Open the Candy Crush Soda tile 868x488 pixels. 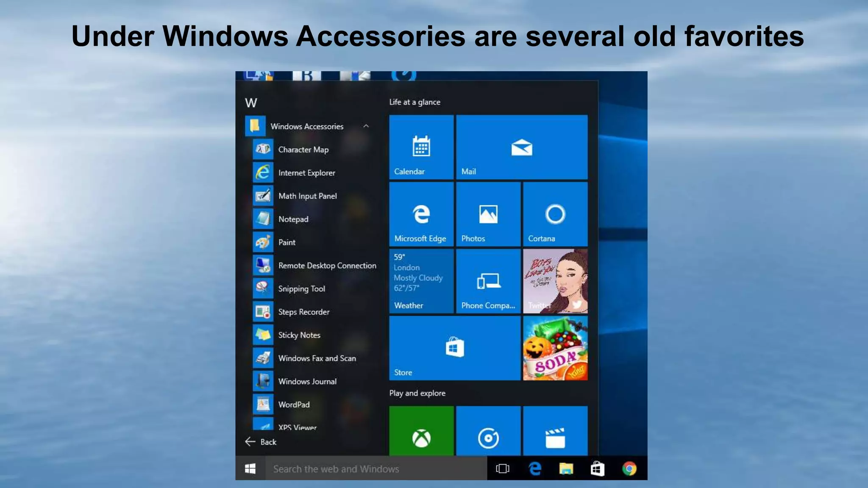(555, 348)
